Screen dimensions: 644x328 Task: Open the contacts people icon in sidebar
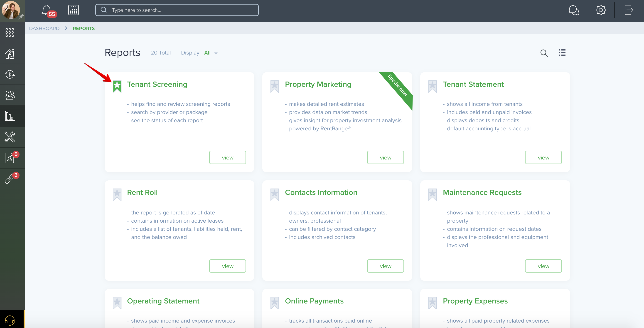(10, 95)
